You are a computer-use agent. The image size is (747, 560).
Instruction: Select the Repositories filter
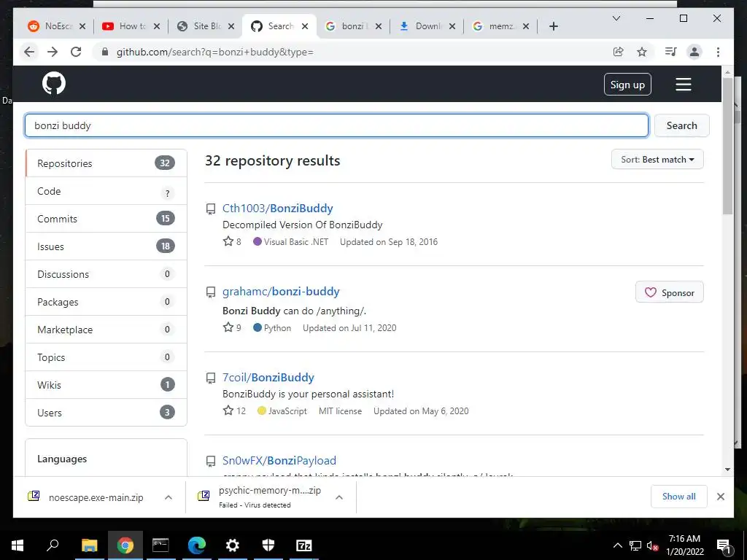(x=106, y=163)
